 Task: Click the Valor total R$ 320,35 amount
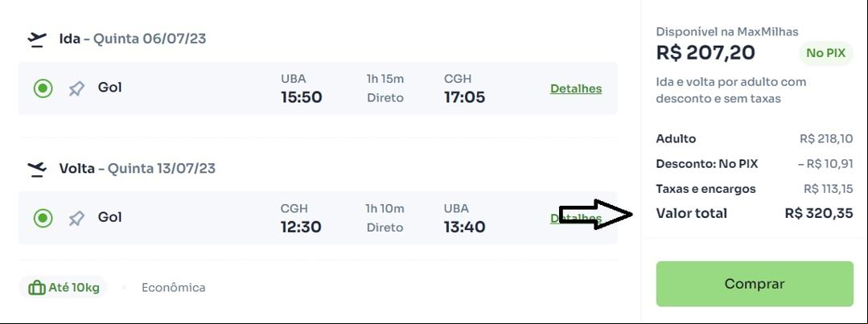tap(819, 213)
